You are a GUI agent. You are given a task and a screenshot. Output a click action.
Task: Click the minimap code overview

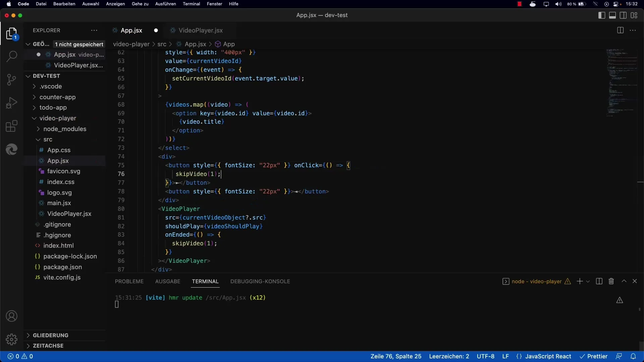tap(621, 83)
